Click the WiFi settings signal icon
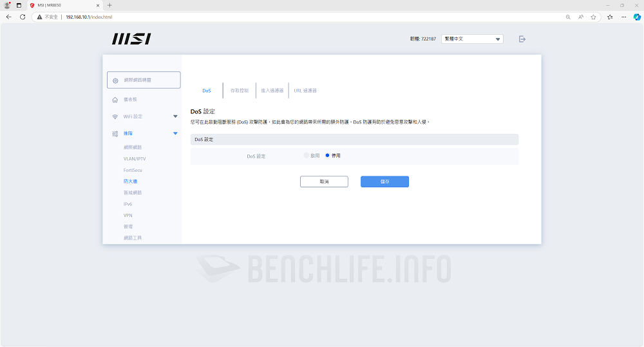The image size is (644, 347). tap(115, 117)
